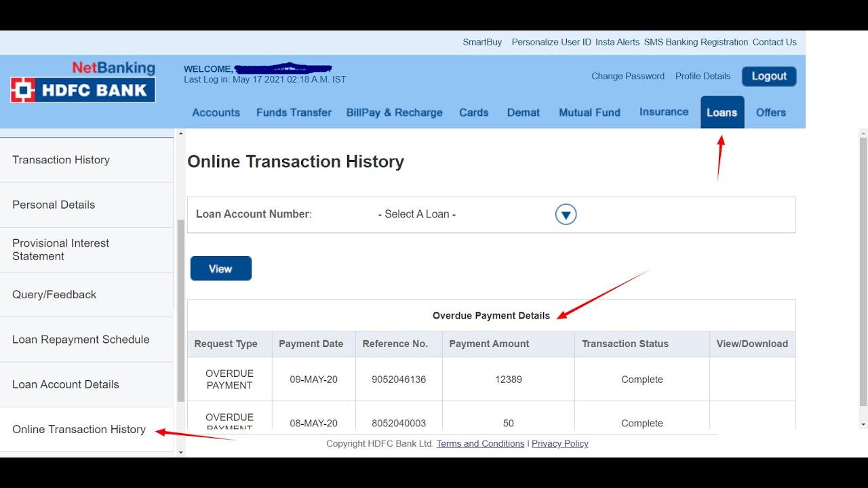Open the SmartBuy link
Viewport: 868px width, 488px height.
tap(482, 42)
